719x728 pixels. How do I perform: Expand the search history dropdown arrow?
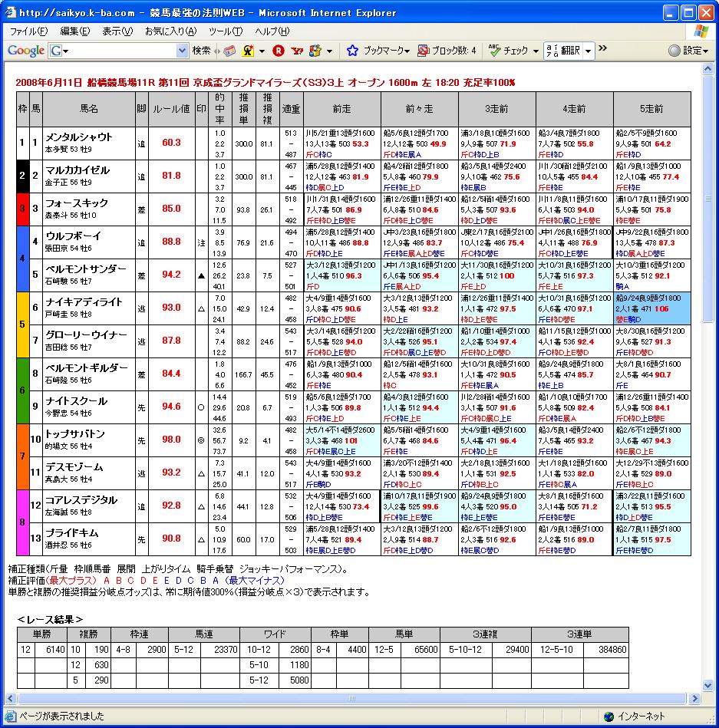182,51
